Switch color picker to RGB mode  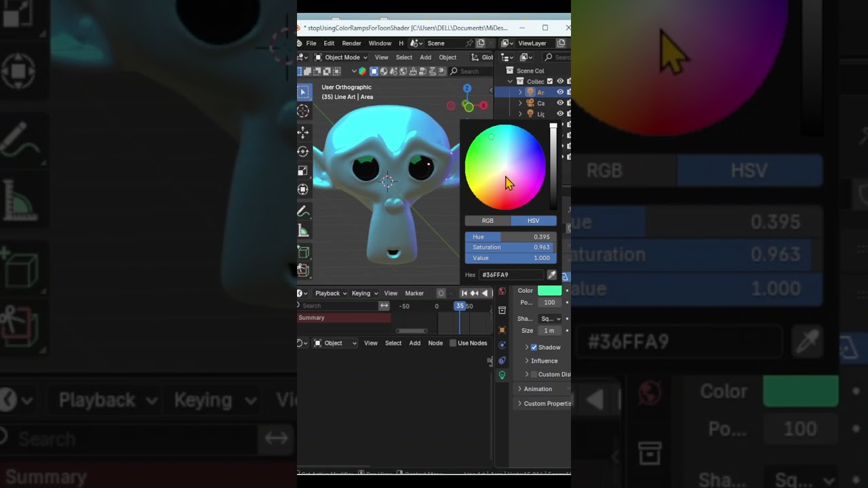(488, 220)
